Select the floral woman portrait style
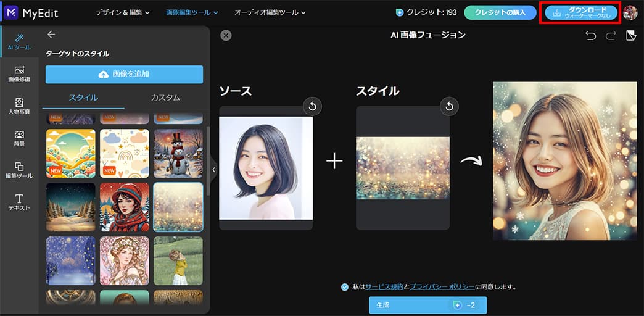Screen dimensions: 644x316 tap(125, 261)
